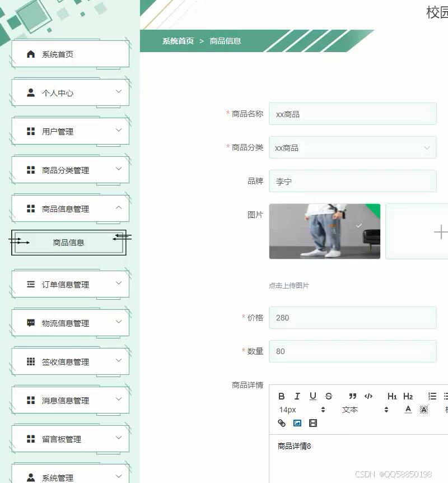The height and width of the screenshot is (483, 448).
Task: Click the uploaded jeans product thumbnail
Action: coord(325,231)
